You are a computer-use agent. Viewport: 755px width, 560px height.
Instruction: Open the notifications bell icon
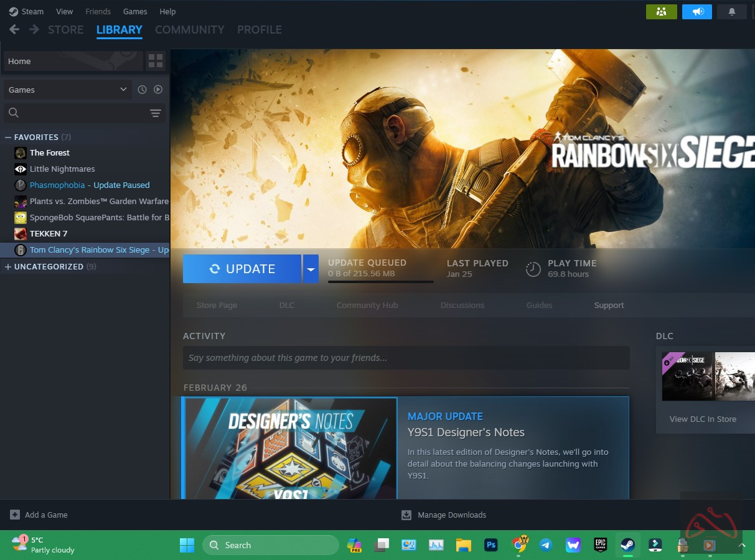pos(732,11)
